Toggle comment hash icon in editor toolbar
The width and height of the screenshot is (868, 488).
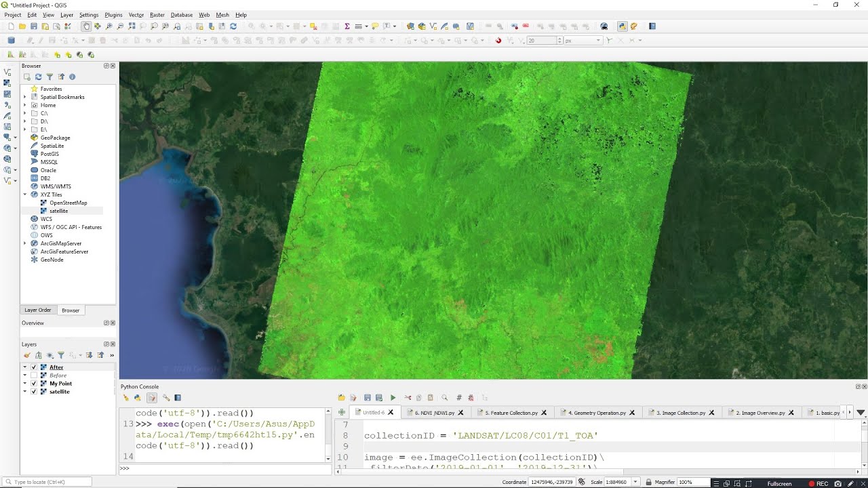coord(459,398)
